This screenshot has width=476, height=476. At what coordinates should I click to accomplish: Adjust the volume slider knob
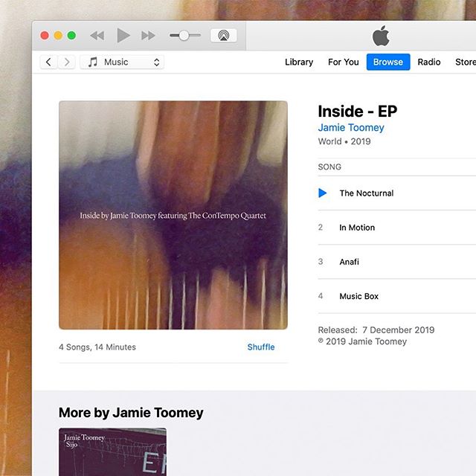pos(184,36)
